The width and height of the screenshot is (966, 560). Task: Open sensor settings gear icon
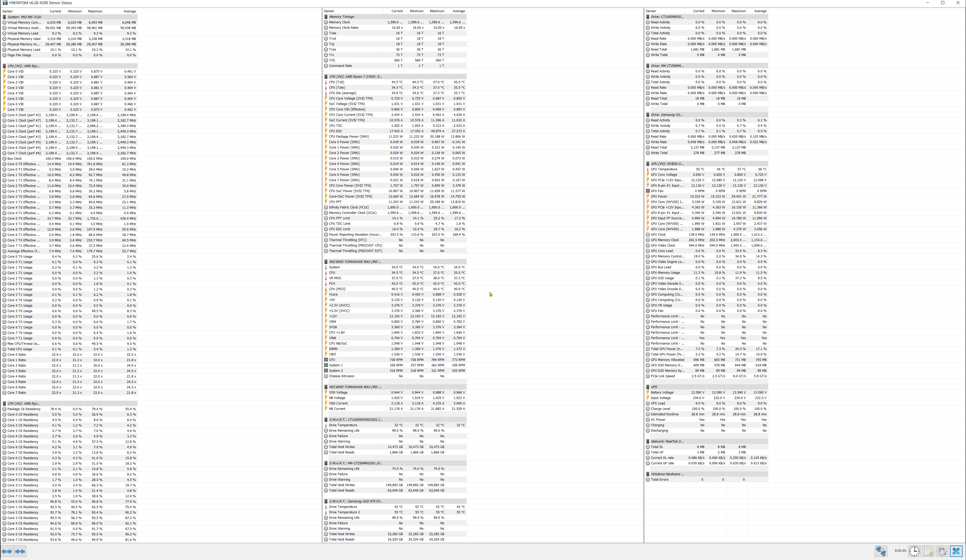click(942, 551)
